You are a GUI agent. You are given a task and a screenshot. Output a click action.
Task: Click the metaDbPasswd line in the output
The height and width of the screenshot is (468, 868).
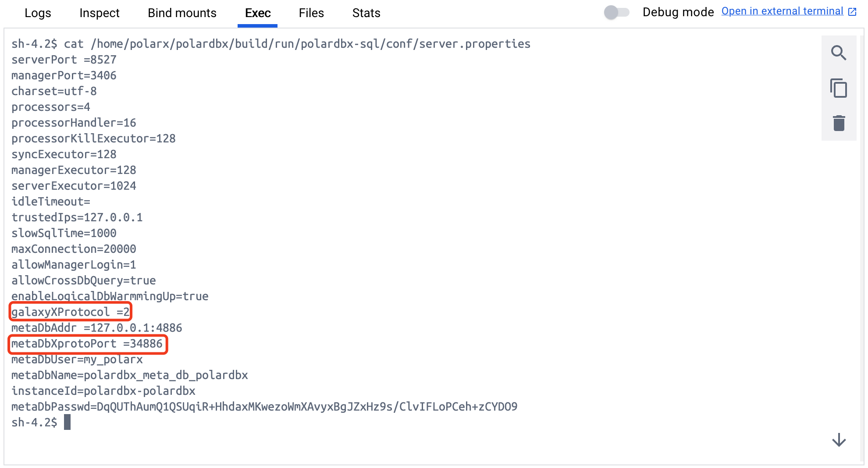click(264, 407)
